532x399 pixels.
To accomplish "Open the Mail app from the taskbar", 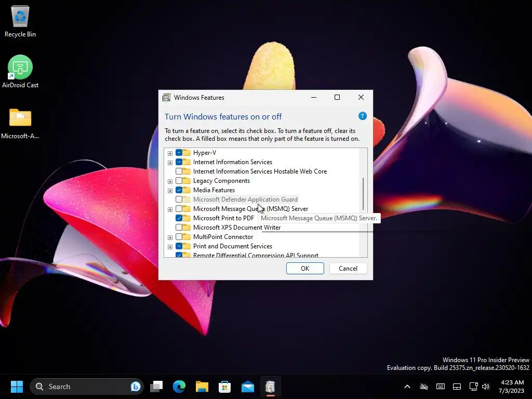I will click(248, 387).
